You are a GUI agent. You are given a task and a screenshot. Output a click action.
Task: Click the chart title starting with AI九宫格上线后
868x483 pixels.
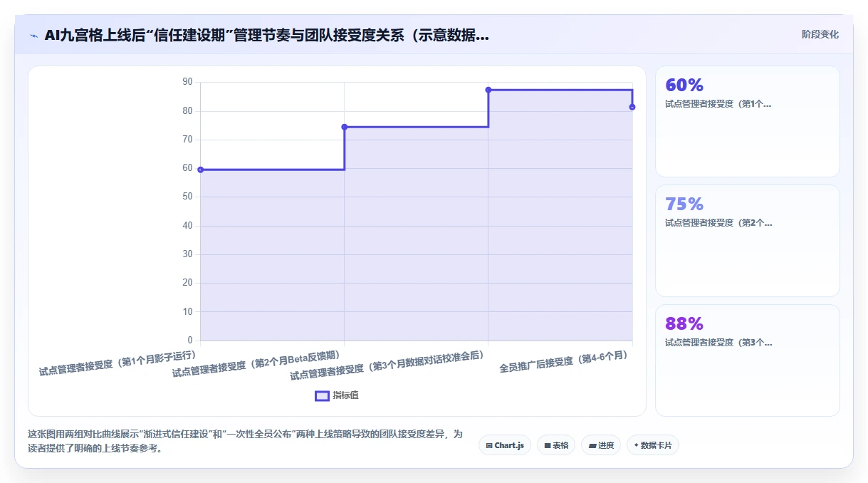point(266,35)
